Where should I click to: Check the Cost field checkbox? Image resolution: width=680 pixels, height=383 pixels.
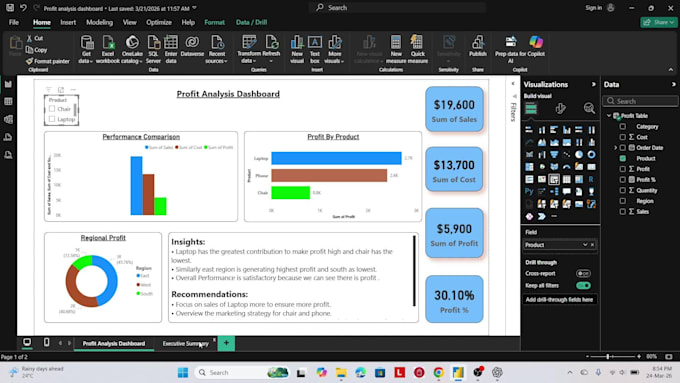[623, 137]
